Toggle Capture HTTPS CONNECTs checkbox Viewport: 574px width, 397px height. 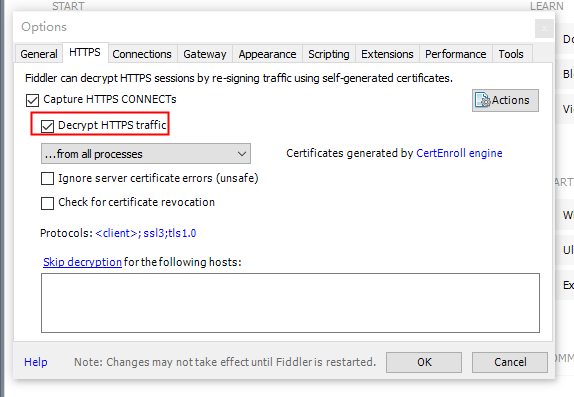[33, 100]
